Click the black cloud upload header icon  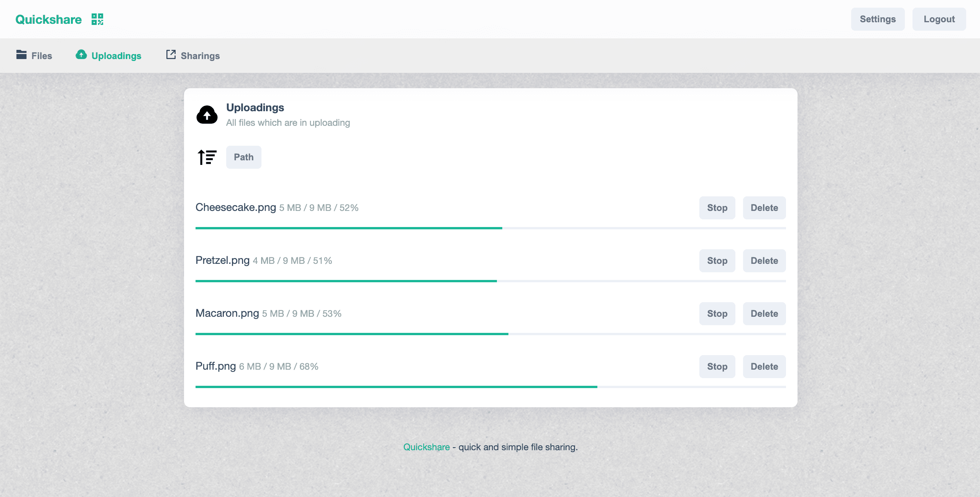(x=207, y=115)
